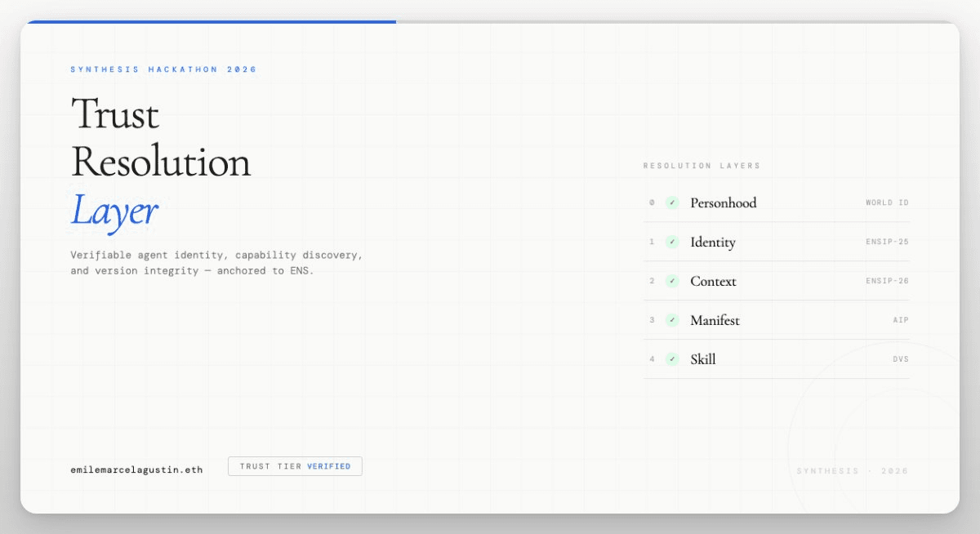Select the Identity layer label
The width and height of the screenshot is (980, 534).
[712, 243]
